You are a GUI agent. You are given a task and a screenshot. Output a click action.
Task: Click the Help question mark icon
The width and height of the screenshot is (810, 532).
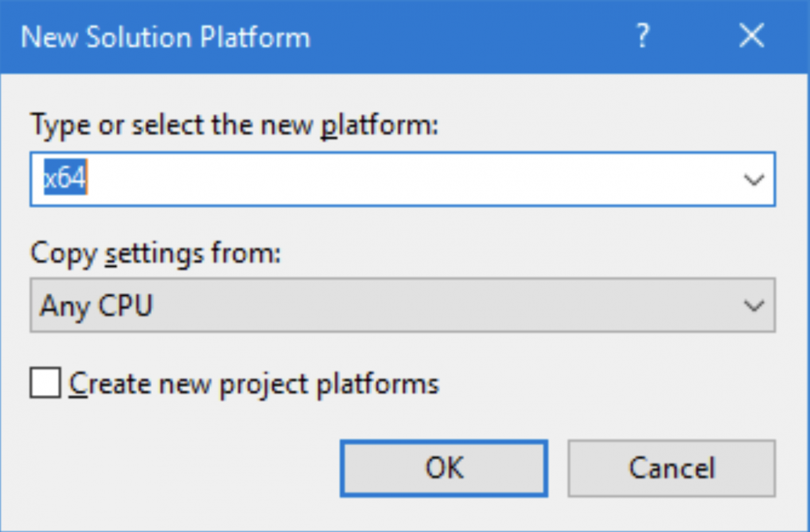[642, 36]
